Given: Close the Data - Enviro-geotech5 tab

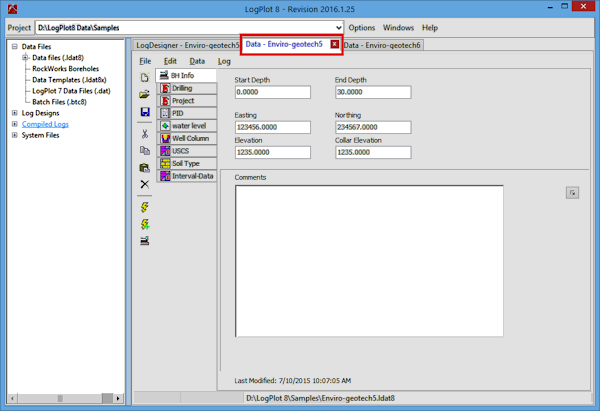Looking at the screenshot, I should 334,45.
